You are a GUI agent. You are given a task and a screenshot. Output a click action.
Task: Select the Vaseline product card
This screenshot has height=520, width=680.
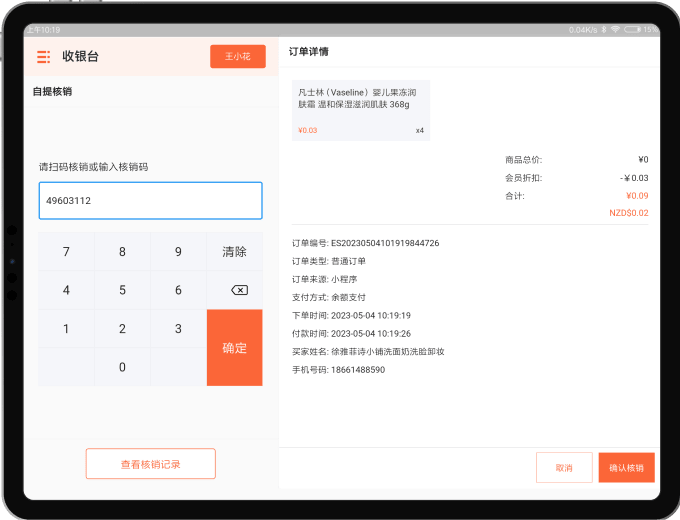[x=361, y=110]
